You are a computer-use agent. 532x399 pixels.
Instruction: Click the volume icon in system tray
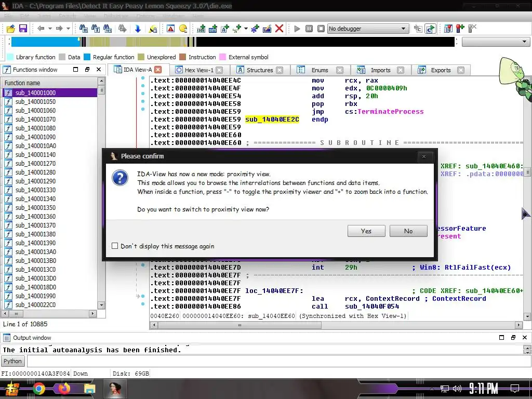click(x=457, y=389)
